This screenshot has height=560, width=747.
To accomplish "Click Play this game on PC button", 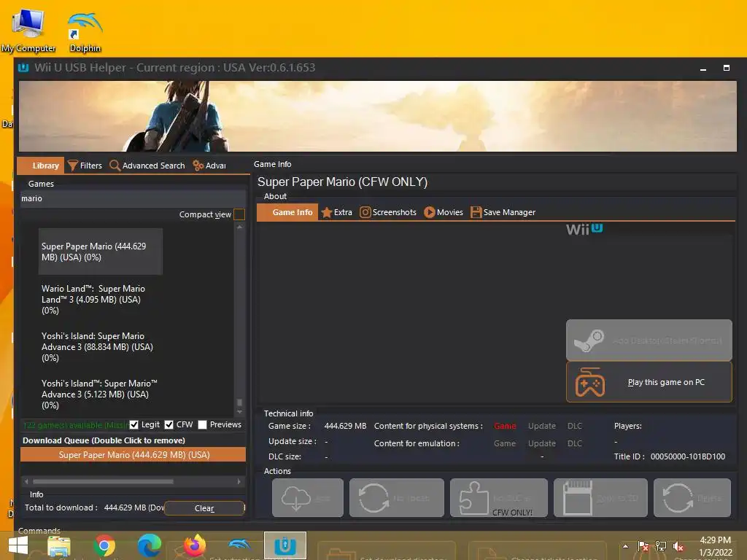I will 649,382.
